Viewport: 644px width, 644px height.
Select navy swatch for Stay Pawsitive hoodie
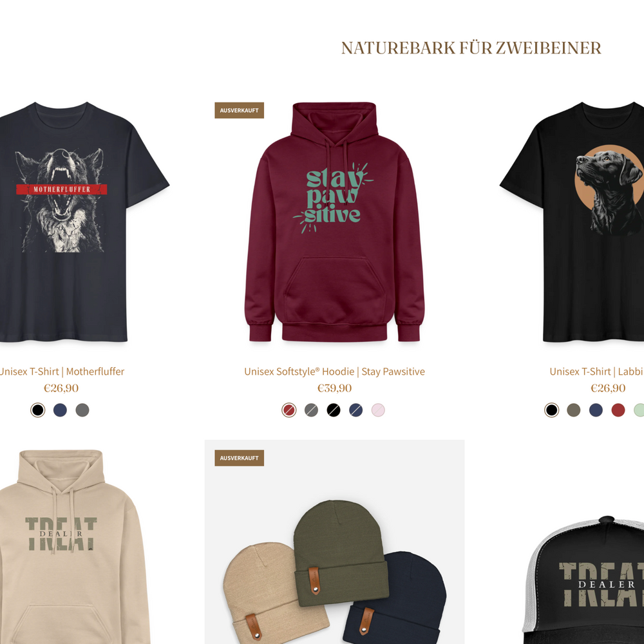tap(355, 410)
